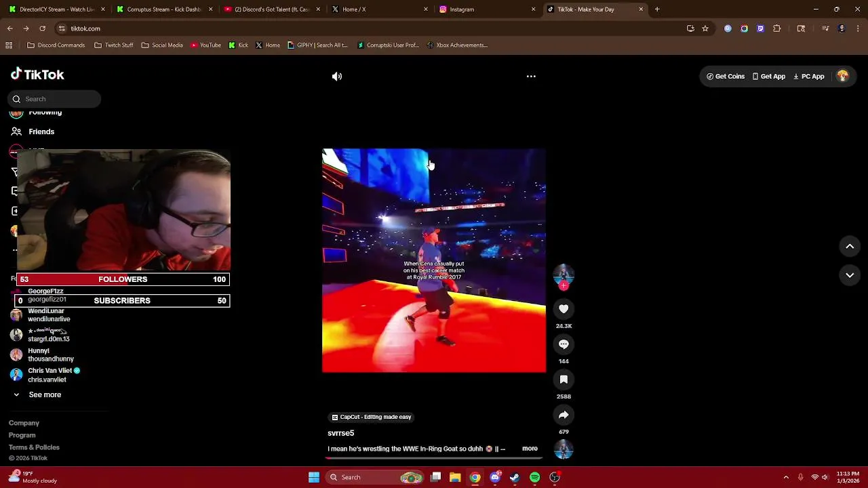
Task: Click the CapCut Editing made easy tag
Action: [x=372, y=417]
